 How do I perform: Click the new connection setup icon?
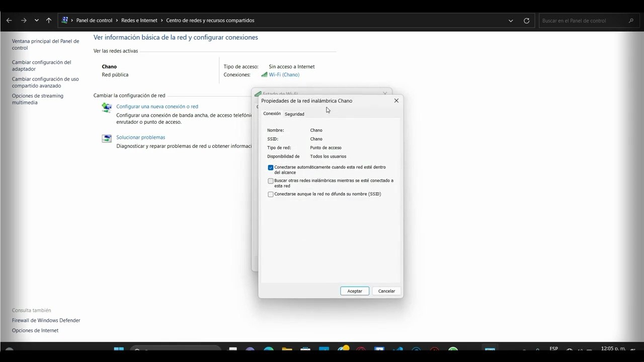107,108
